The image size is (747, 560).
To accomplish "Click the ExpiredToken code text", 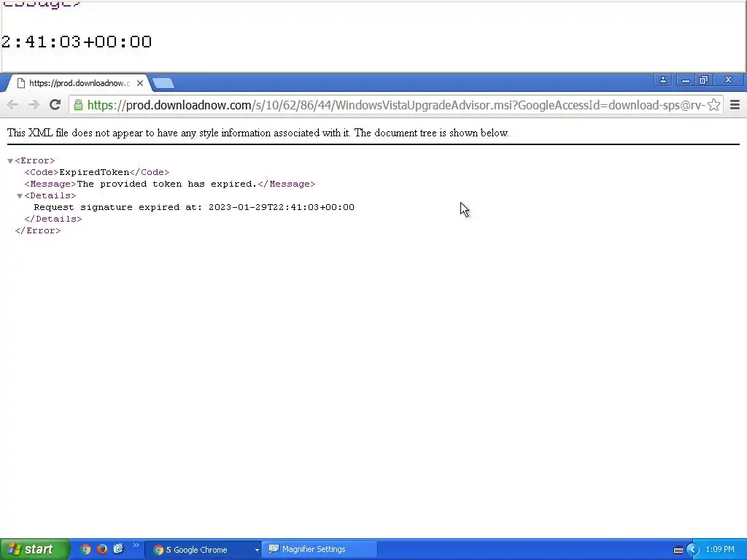I will click(94, 172).
